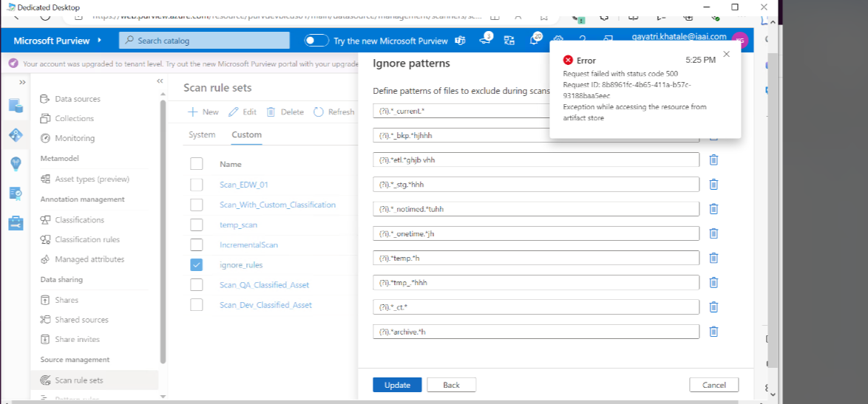Image resolution: width=868 pixels, height=404 pixels.
Task: Click the Back button
Action: pyautogui.click(x=451, y=385)
